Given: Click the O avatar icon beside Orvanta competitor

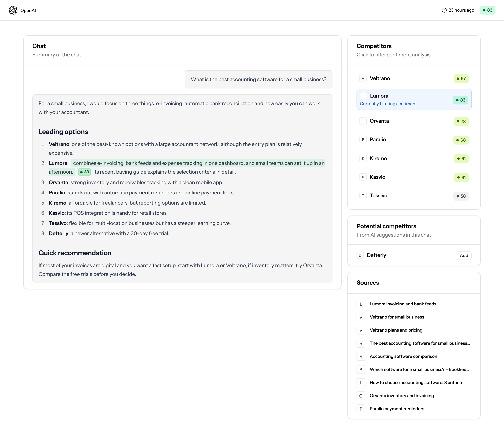Looking at the screenshot, I should pos(363,121).
